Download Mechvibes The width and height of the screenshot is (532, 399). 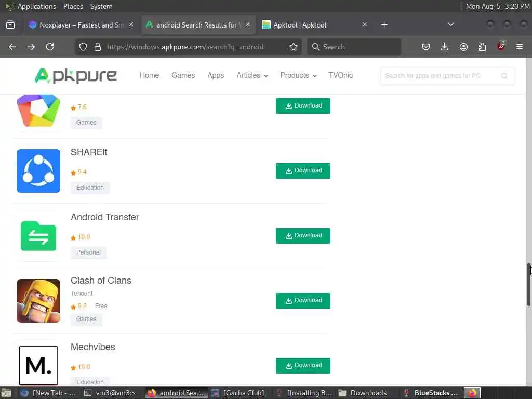(x=303, y=365)
